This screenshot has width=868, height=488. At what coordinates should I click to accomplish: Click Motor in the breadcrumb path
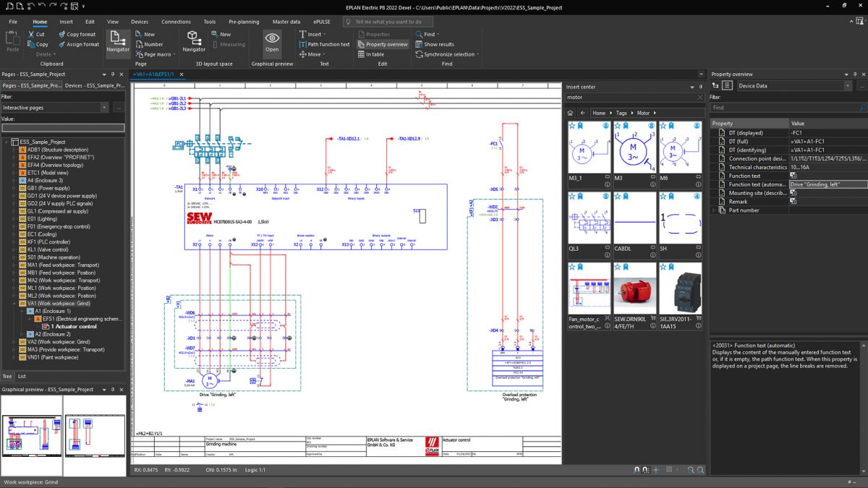click(643, 114)
